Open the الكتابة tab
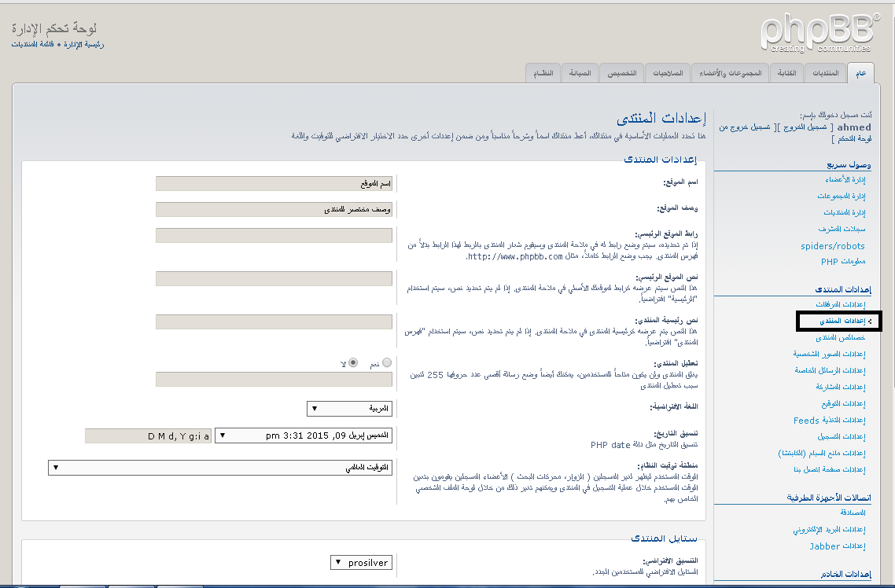The image size is (895, 588). coord(786,73)
